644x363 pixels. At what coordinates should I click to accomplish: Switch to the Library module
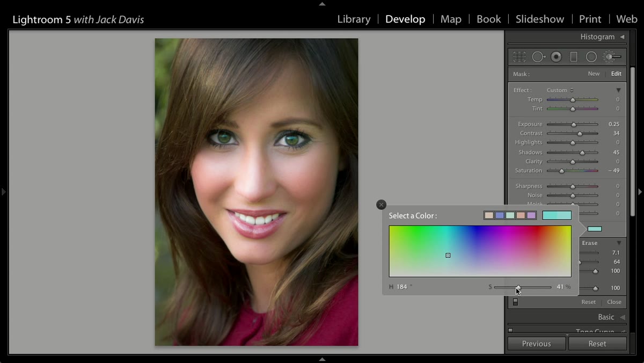coord(354,19)
